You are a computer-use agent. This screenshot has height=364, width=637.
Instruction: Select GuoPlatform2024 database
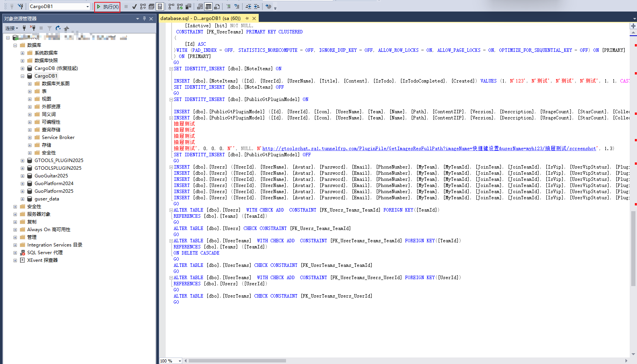click(54, 184)
